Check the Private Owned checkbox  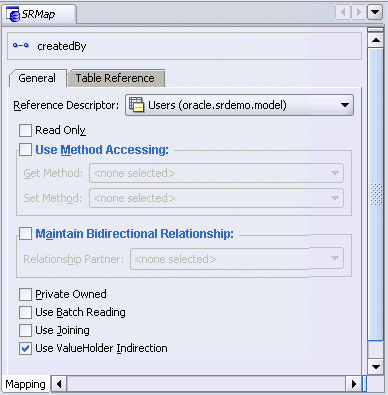[x=25, y=295]
